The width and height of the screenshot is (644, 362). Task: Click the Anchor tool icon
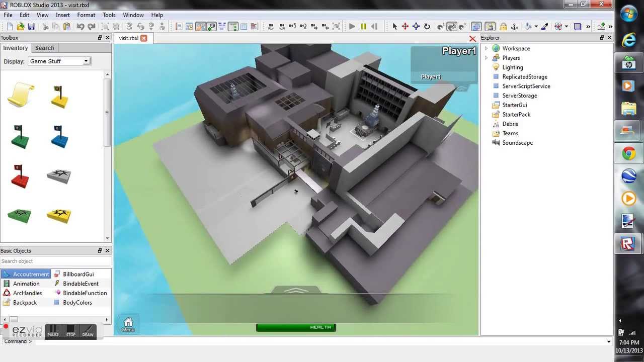tap(515, 27)
